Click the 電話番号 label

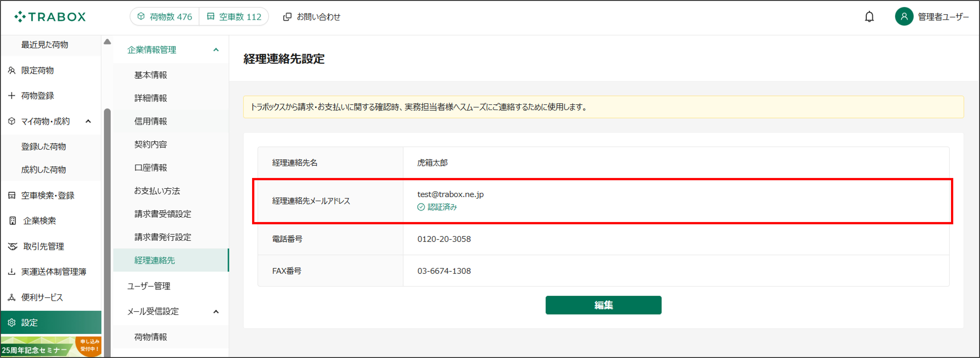(287, 239)
